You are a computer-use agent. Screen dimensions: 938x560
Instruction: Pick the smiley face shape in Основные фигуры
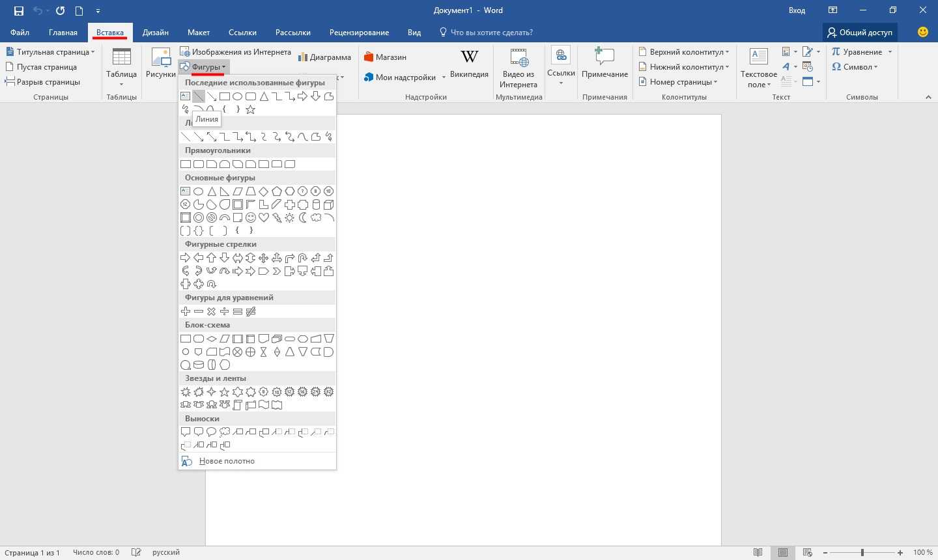coord(251,217)
